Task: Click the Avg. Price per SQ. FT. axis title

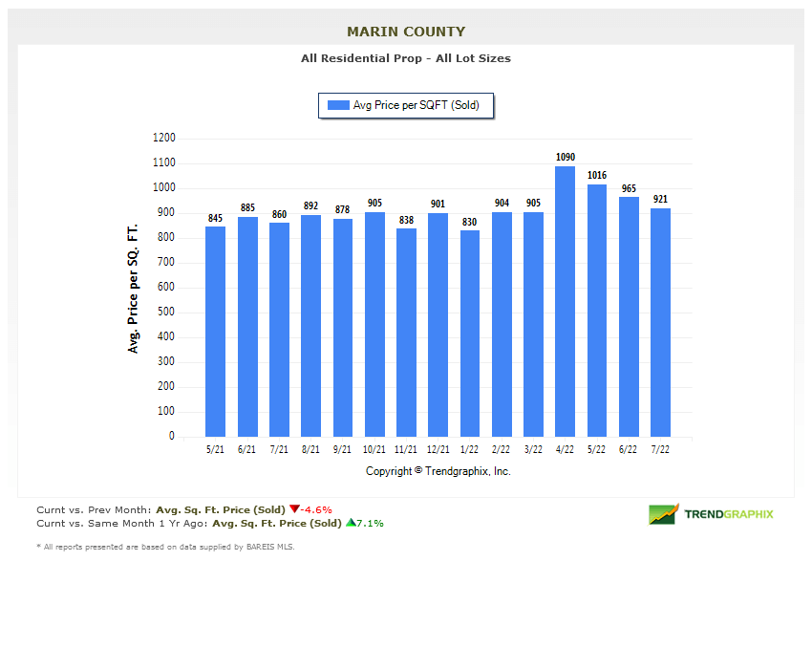Action: point(134,289)
